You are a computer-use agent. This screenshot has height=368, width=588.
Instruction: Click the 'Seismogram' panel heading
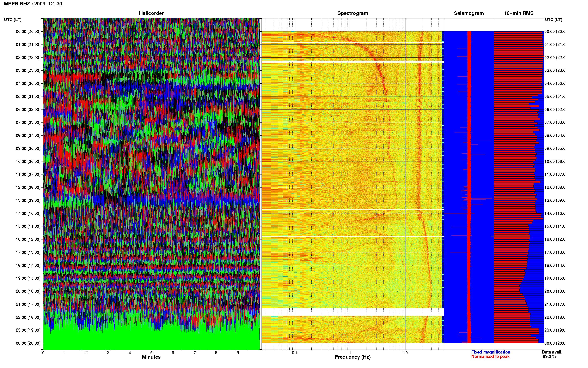[x=469, y=13]
